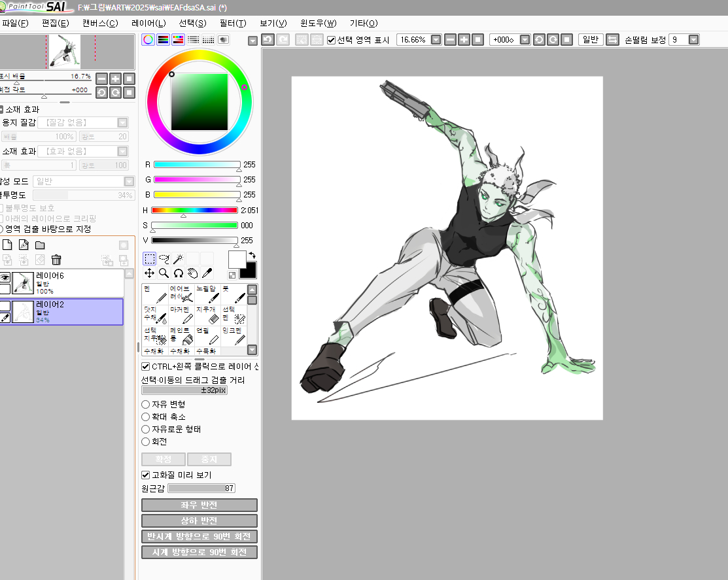Select the 자유 변형 radio option
Image resolution: width=728 pixels, height=580 pixels.
[146, 404]
